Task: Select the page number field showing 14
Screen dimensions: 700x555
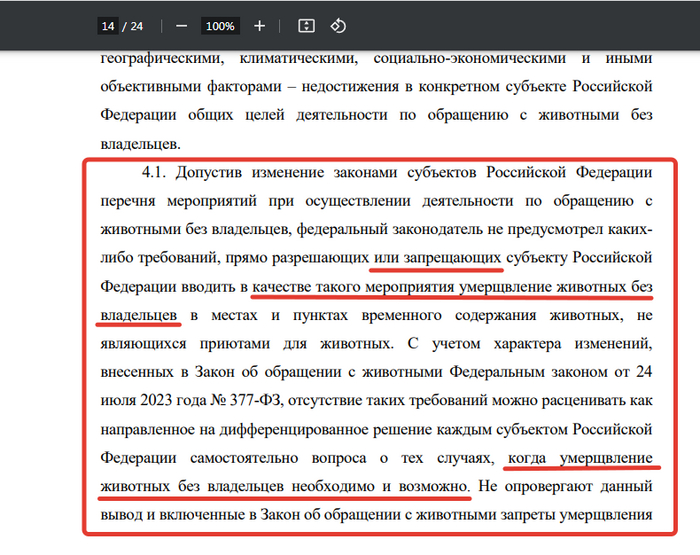Action: [107, 26]
